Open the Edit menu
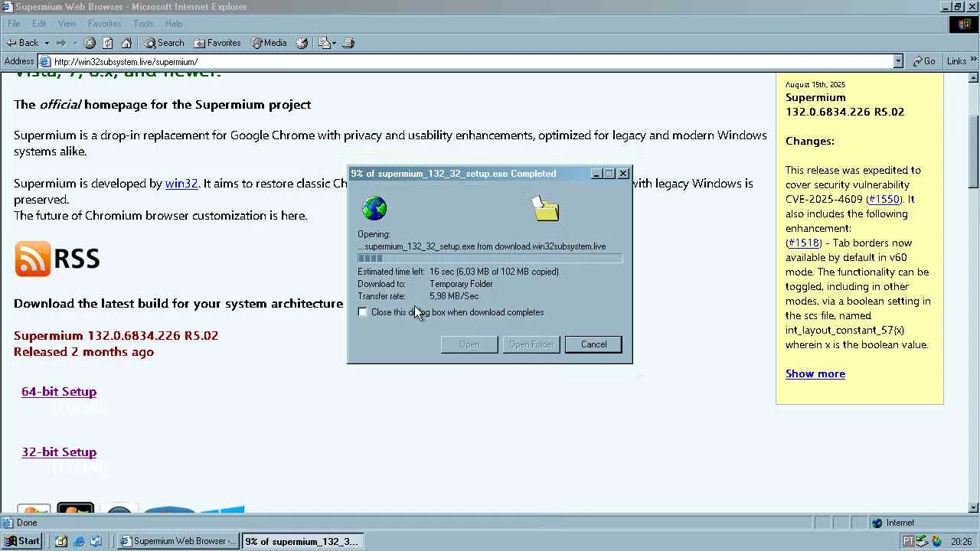980x551 pixels. 39,24
